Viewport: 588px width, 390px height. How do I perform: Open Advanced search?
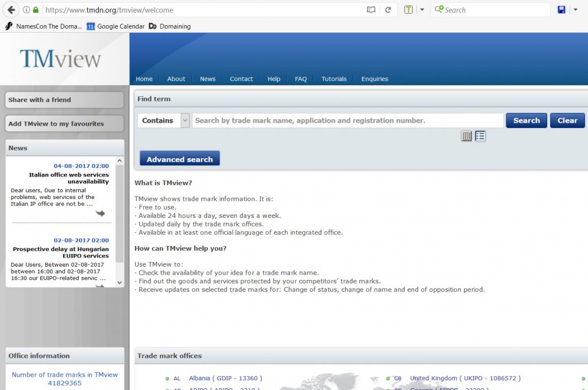[180, 159]
